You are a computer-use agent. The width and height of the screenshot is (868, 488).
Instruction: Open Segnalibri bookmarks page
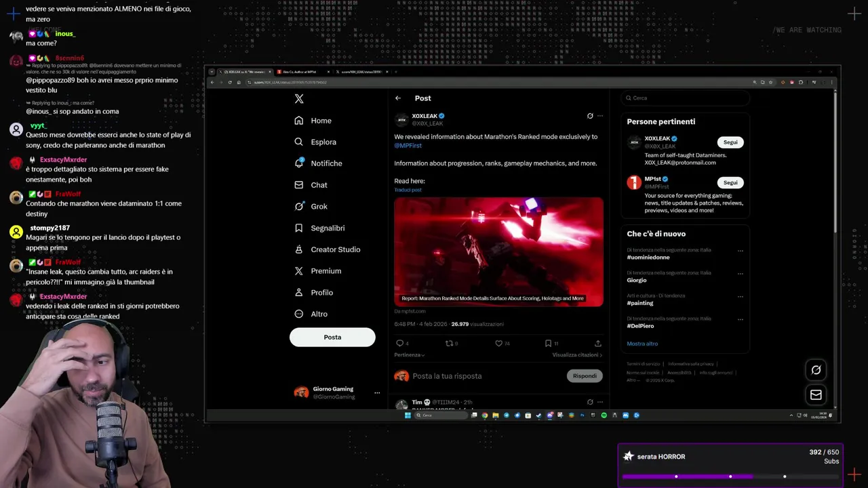point(319,228)
